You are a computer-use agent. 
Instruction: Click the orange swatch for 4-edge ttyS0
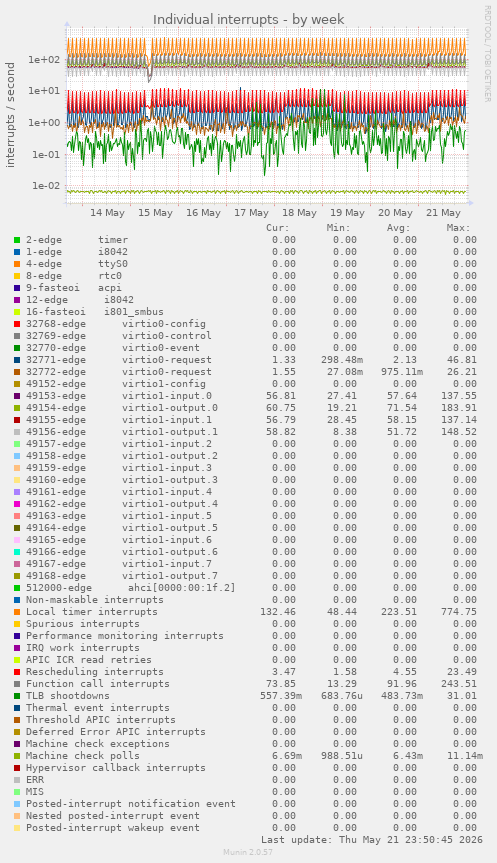17,264
